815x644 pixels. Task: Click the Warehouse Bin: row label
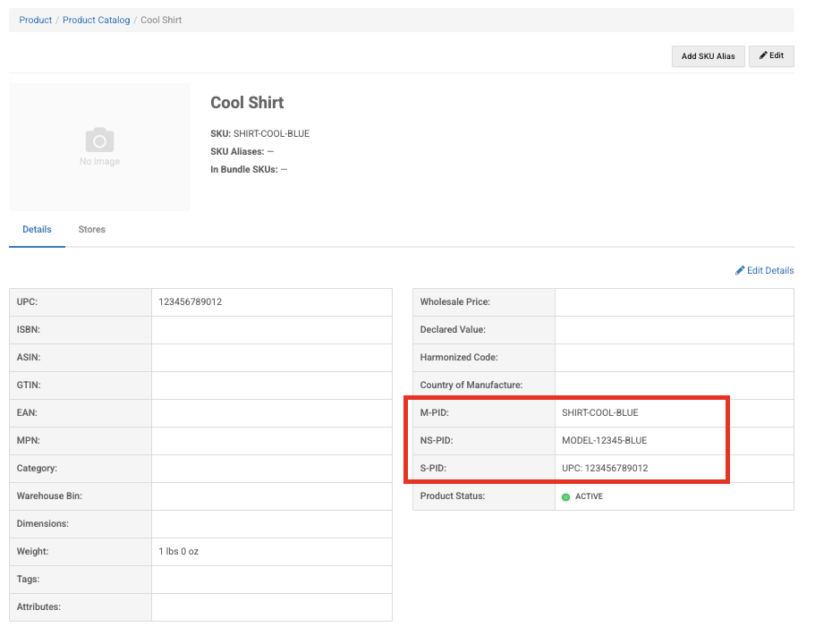(x=49, y=496)
